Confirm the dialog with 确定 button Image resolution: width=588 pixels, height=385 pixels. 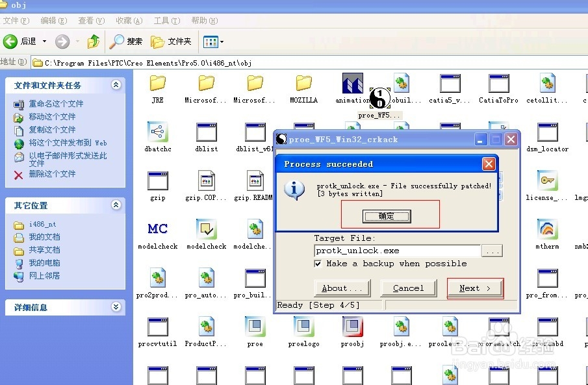point(387,216)
